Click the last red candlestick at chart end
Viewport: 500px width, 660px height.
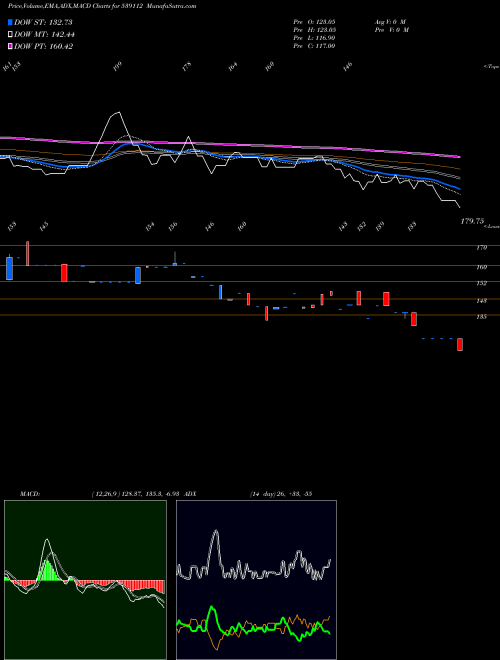click(x=460, y=344)
